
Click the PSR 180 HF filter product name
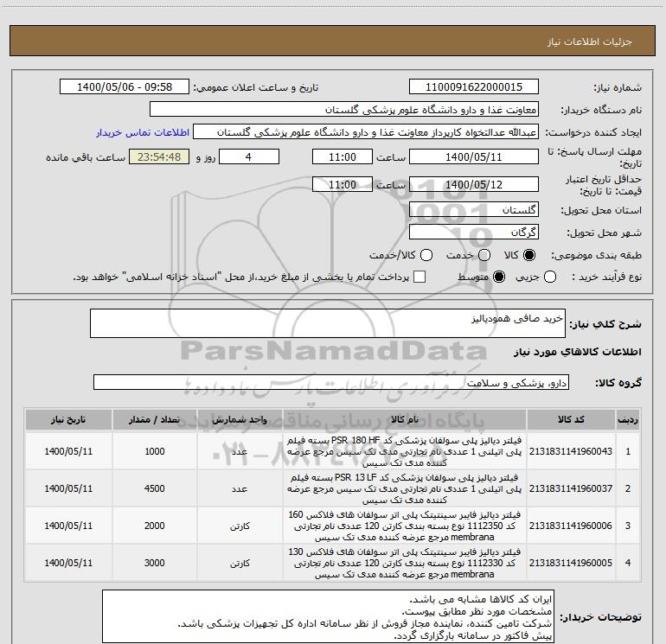(405, 452)
